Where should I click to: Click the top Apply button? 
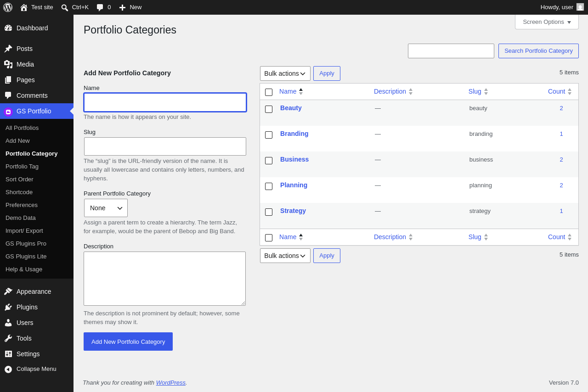[x=327, y=73]
